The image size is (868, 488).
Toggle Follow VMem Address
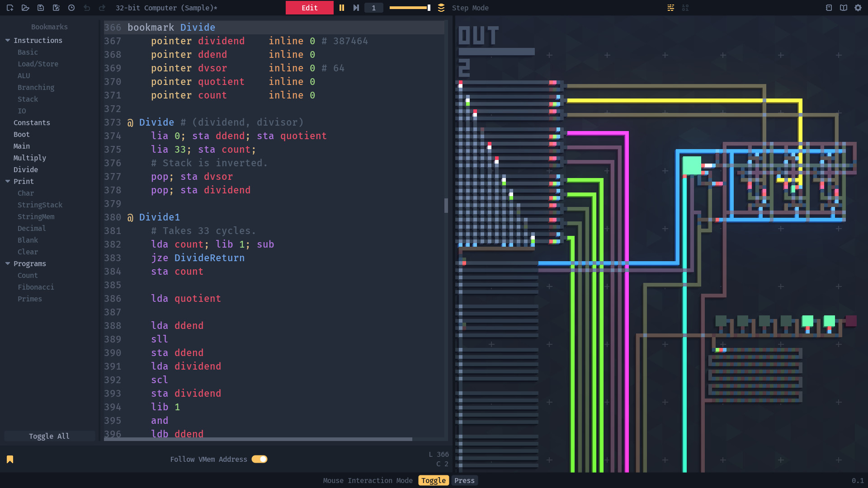(x=259, y=459)
